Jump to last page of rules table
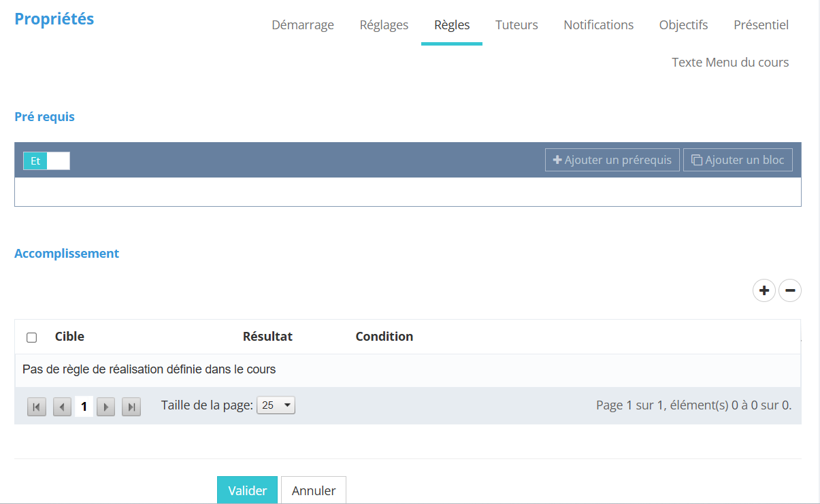The height and width of the screenshot is (504, 820). (x=131, y=407)
